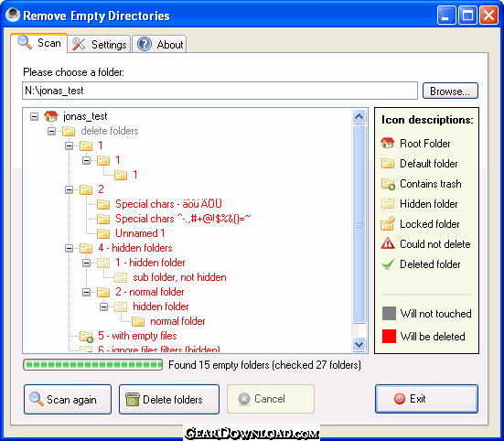Image resolution: width=504 pixels, height=441 pixels.
Task: Select 'Special chars - äöü ÄÖÜ' tree item
Action: pyautogui.click(x=168, y=204)
